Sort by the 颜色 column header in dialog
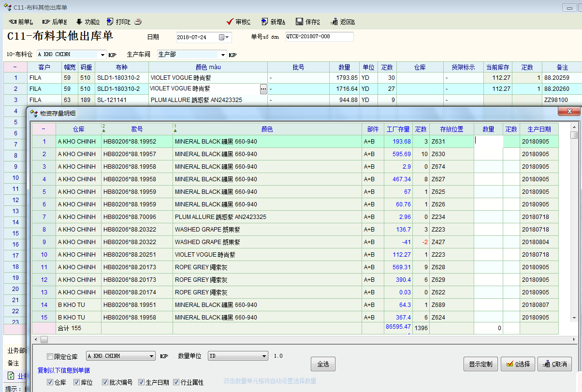The height and width of the screenshot is (392, 582). click(x=267, y=130)
